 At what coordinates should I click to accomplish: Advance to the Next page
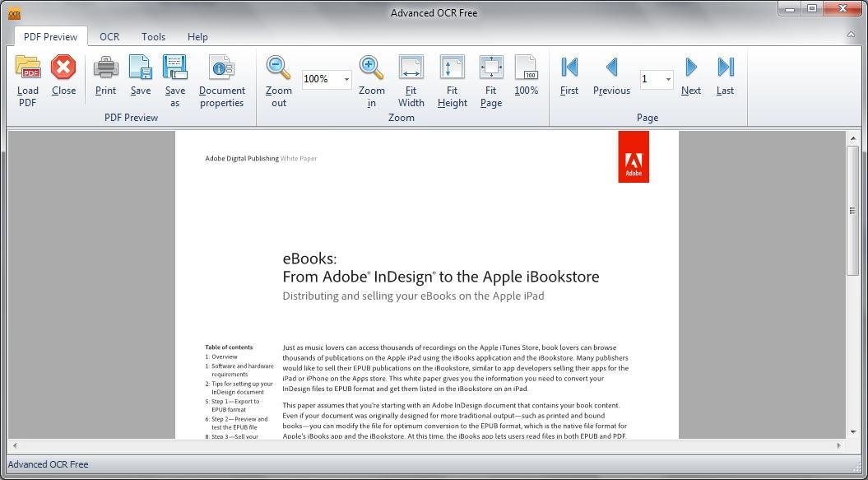coord(690,79)
